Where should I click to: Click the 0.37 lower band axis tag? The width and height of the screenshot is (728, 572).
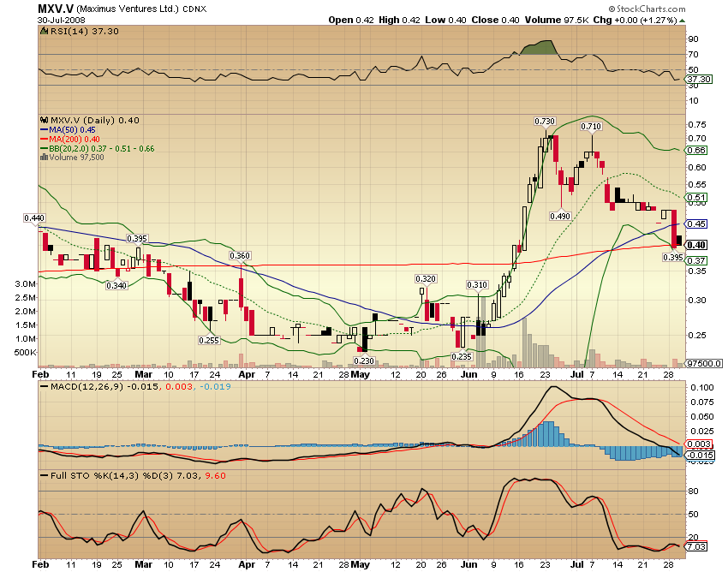point(696,260)
